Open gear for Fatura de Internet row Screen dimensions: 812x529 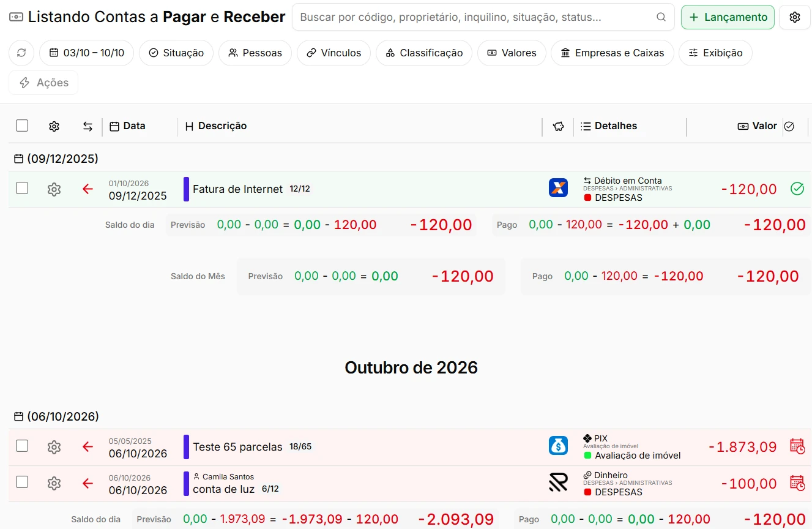pos(54,189)
